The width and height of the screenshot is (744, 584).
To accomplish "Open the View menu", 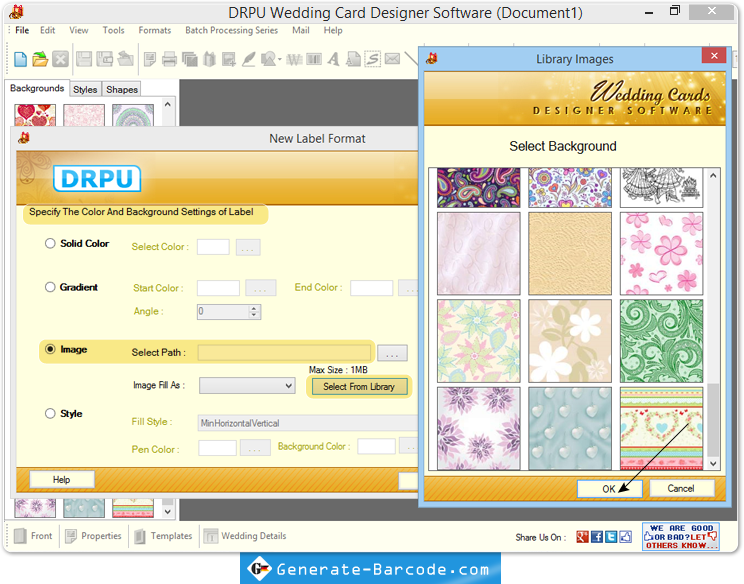I will tap(79, 30).
